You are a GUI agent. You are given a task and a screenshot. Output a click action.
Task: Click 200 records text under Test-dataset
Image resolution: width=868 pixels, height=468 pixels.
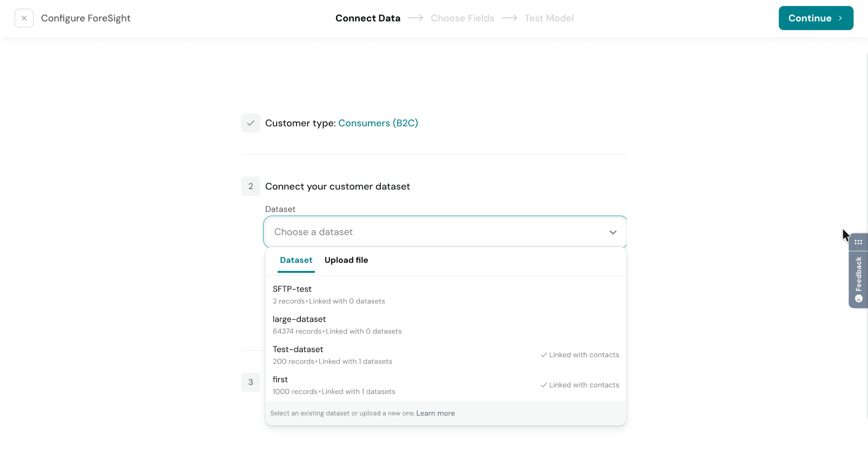click(293, 361)
